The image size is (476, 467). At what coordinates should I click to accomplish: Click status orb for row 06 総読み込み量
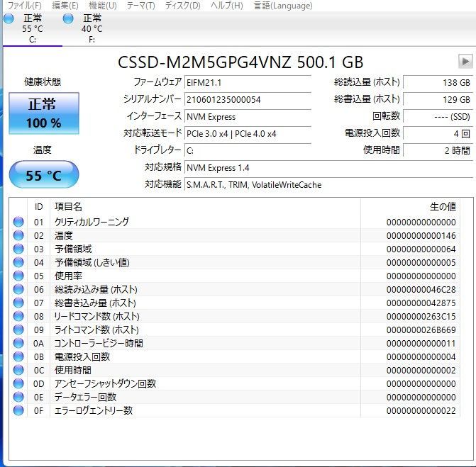point(18,289)
